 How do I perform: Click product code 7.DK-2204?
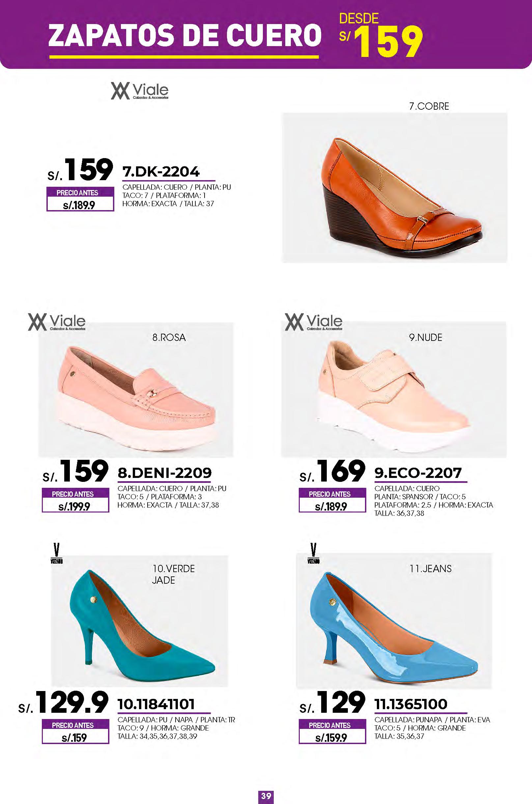[161, 172]
